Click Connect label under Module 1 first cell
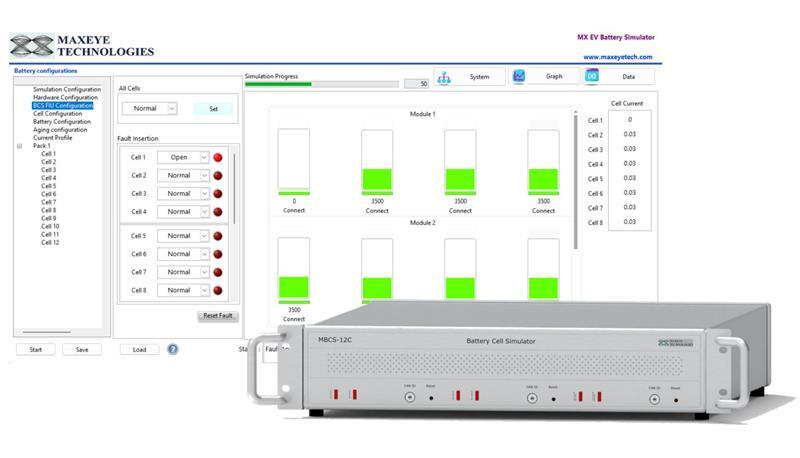This screenshot has width=800, height=458. [294, 210]
